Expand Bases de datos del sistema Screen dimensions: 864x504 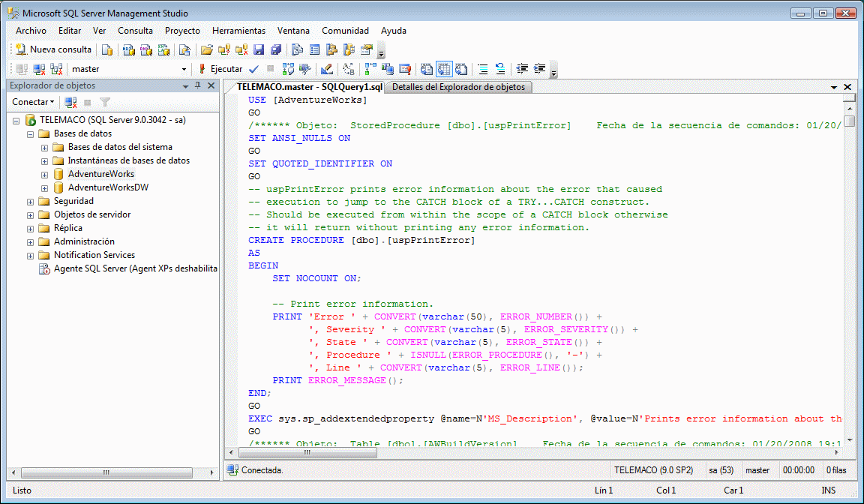[45, 148]
